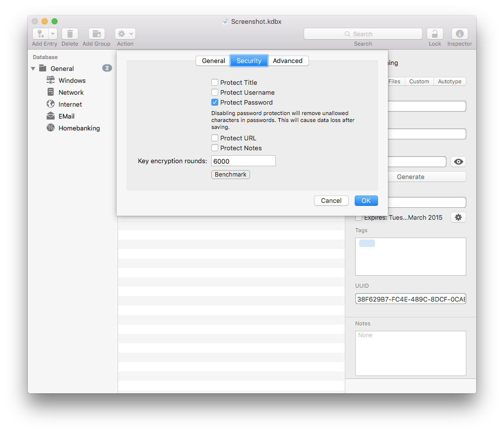The width and height of the screenshot is (504, 433).
Task: Enable Protect Notes checkbox
Action: coord(215,148)
